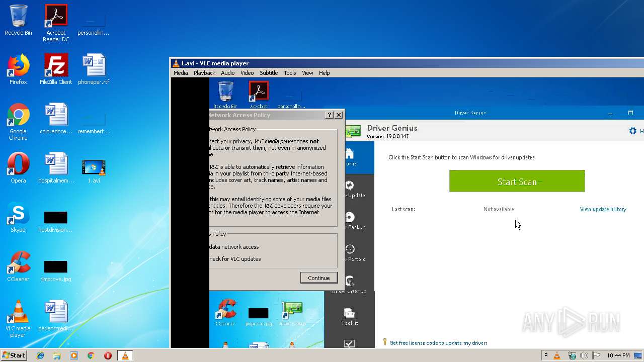Open View update history link
The image size is (644, 362).
[603, 209]
